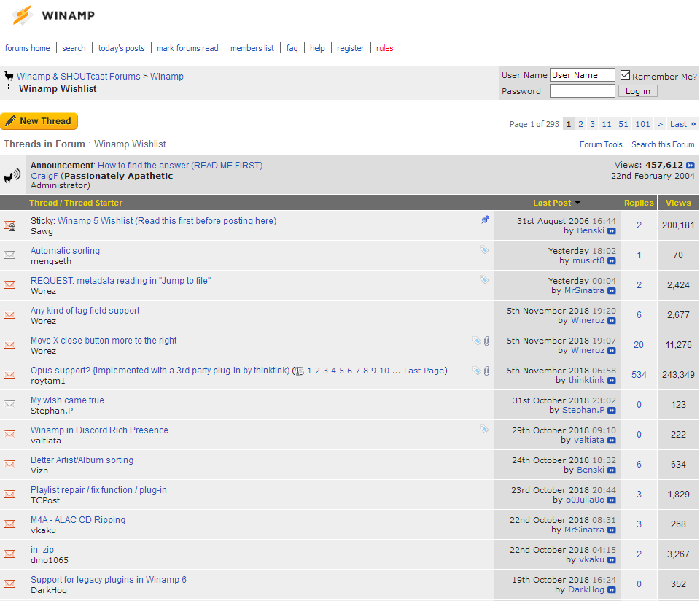
Task: Open the M4A - ALAC CD Ripping thread
Action: click(x=78, y=520)
